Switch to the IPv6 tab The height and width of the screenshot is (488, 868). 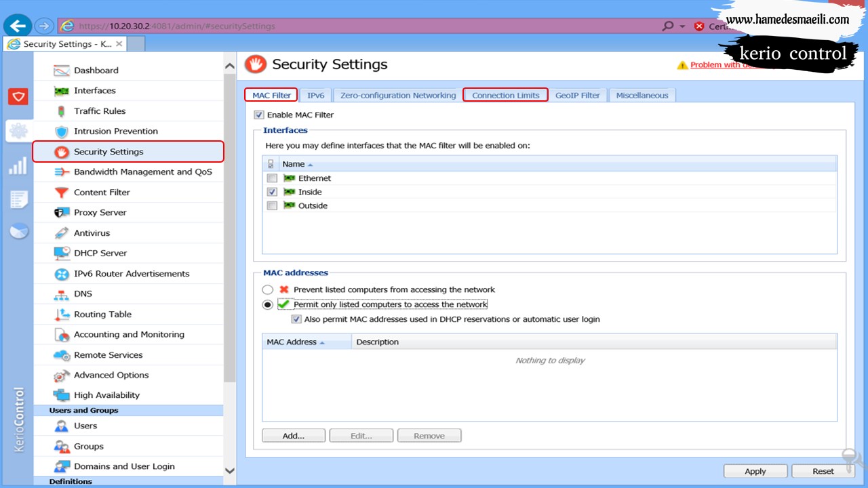pyautogui.click(x=316, y=96)
